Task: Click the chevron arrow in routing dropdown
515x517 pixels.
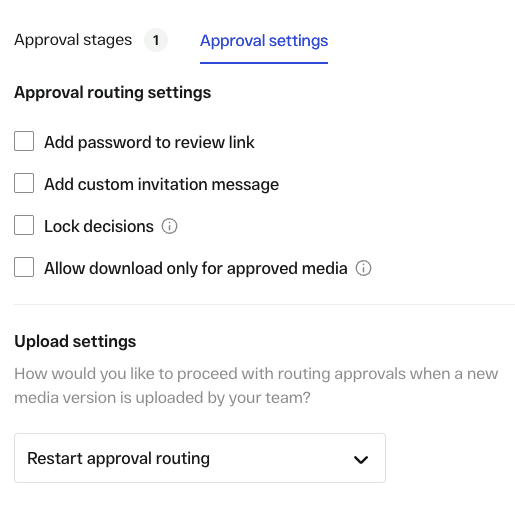Action: point(361,460)
